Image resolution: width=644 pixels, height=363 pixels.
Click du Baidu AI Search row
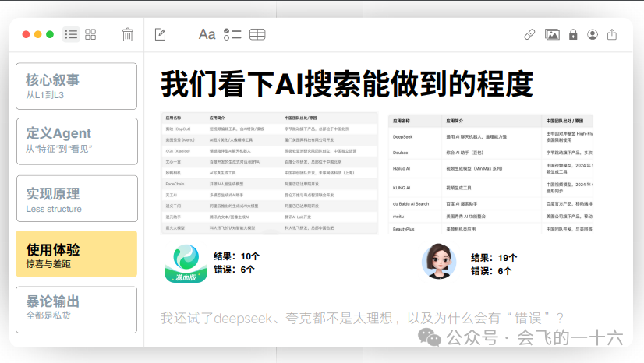point(490,203)
